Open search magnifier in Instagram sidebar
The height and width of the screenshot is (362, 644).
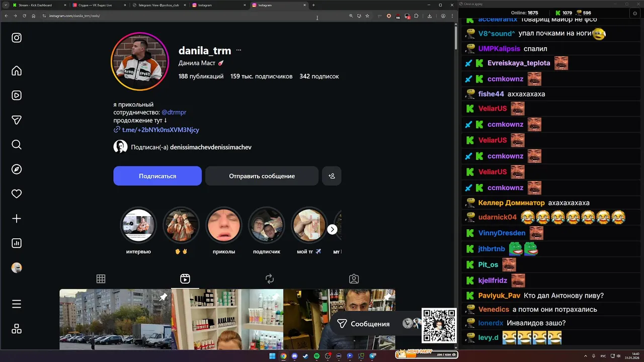pos(17,145)
